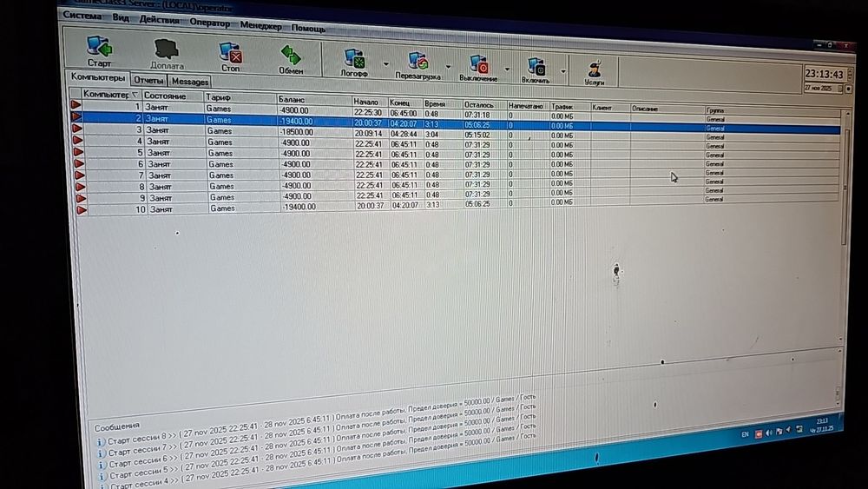The image size is (868, 489).
Task: Click red status arrow of computer 5
Action: click(x=79, y=152)
